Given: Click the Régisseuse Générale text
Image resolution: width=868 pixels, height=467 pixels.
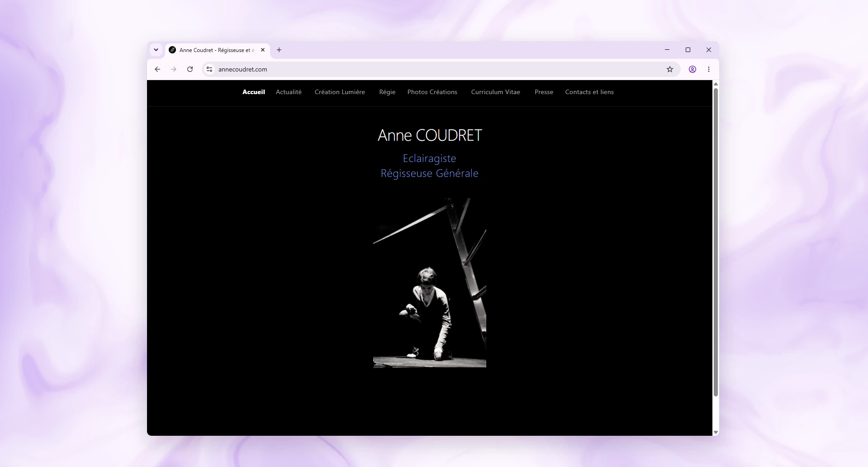Looking at the screenshot, I should (430, 173).
